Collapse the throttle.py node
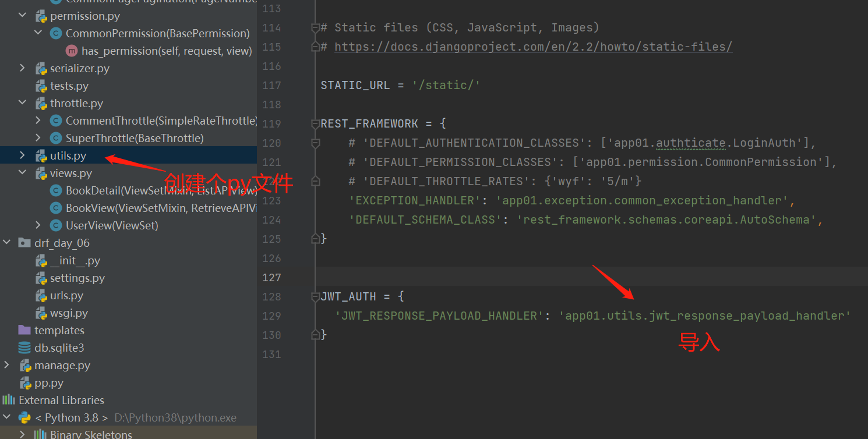This screenshot has height=439, width=868. [x=23, y=103]
